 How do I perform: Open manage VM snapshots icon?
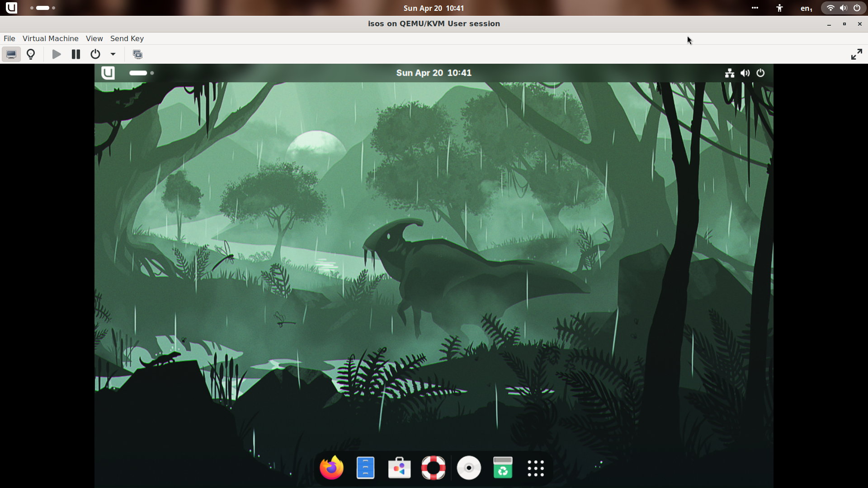point(137,55)
